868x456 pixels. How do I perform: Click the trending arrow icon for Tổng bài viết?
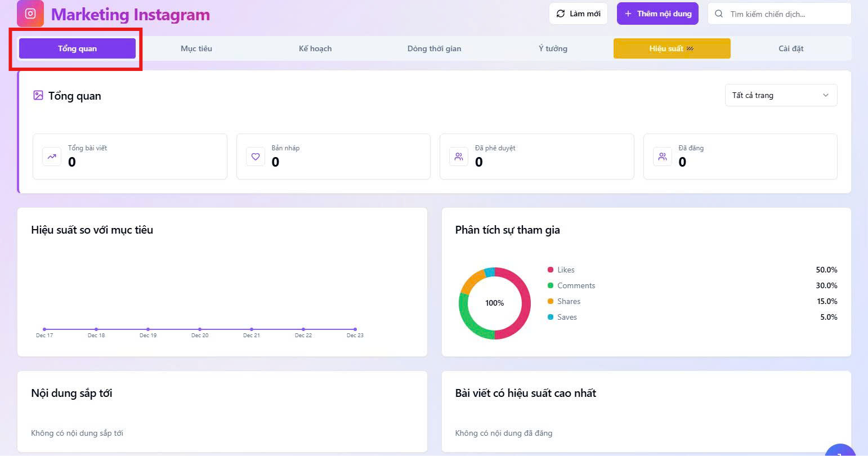click(52, 157)
